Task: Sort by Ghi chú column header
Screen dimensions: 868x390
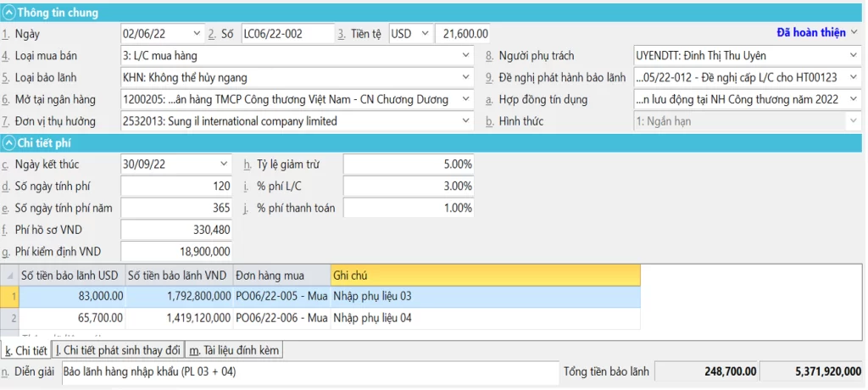Action: 485,275
